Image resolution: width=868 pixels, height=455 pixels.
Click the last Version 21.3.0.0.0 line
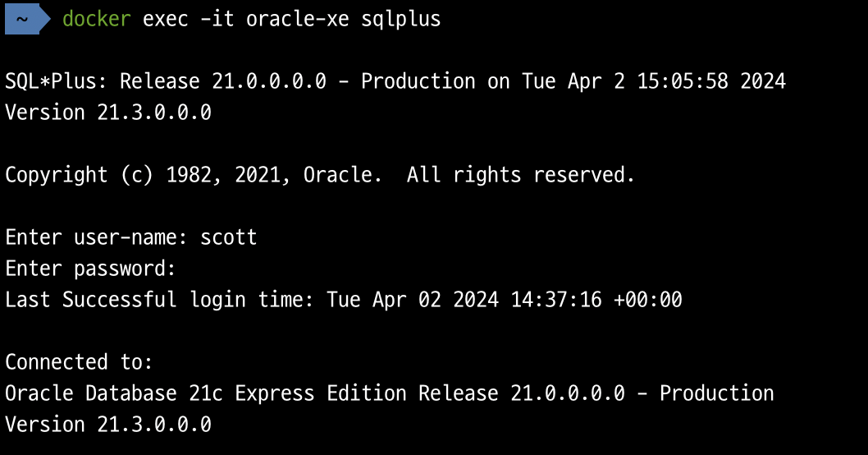(x=108, y=425)
